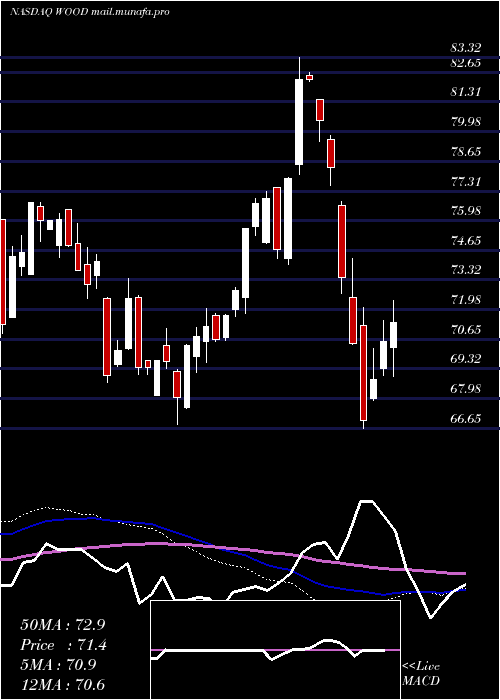Click the 50MA : 72.9 readout
Screen dimensions: 500x700
62,625
